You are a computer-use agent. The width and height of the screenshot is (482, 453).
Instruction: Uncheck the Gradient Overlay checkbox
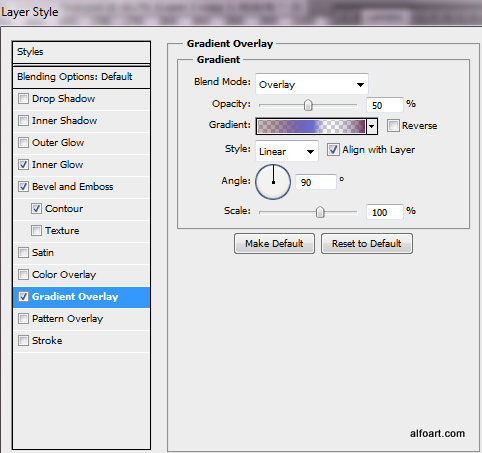23,297
